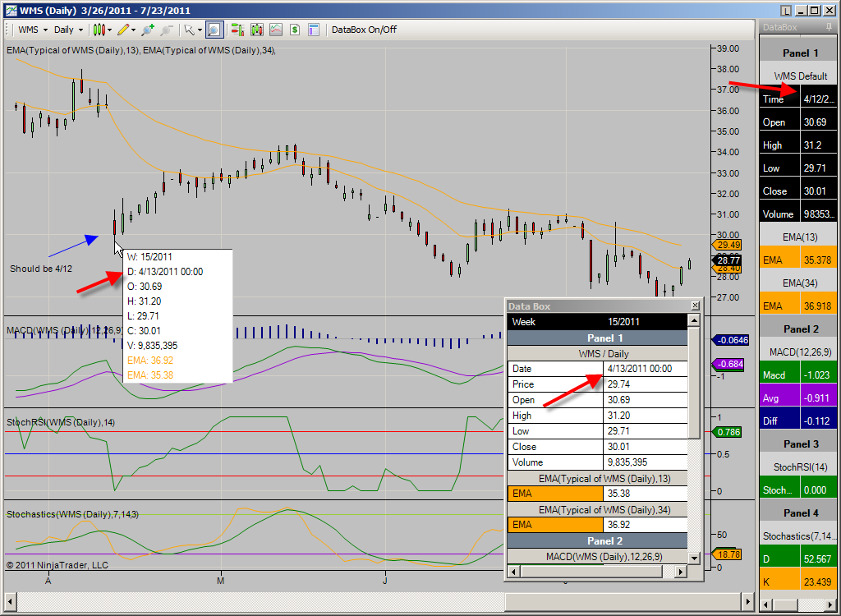Click the Data Box vertical scrollbar thumb

click(x=694, y=383)
